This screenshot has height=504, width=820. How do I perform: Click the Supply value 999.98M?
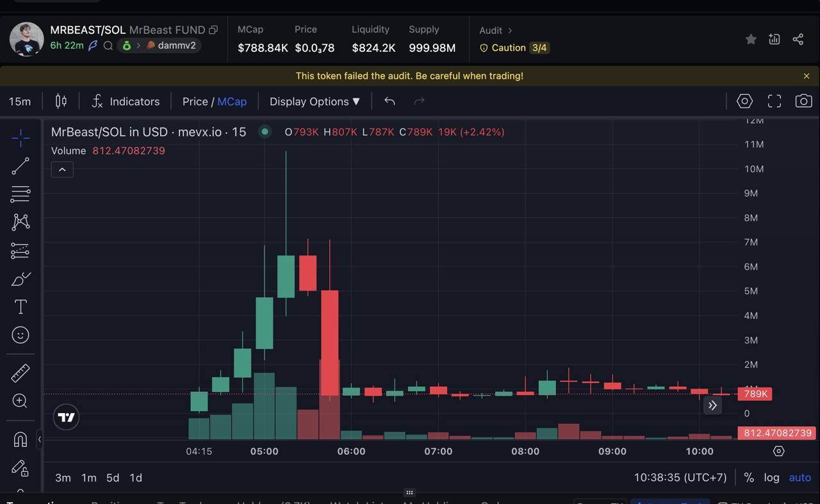(x=432, y=48)
